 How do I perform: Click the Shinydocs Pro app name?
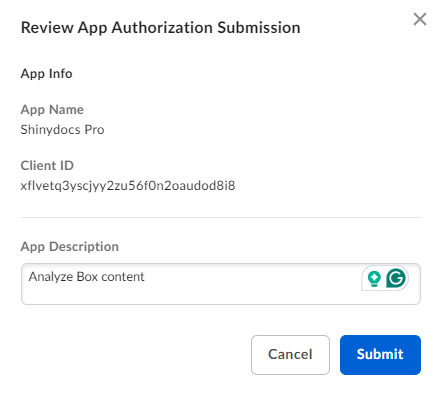(x=62, y=130)
